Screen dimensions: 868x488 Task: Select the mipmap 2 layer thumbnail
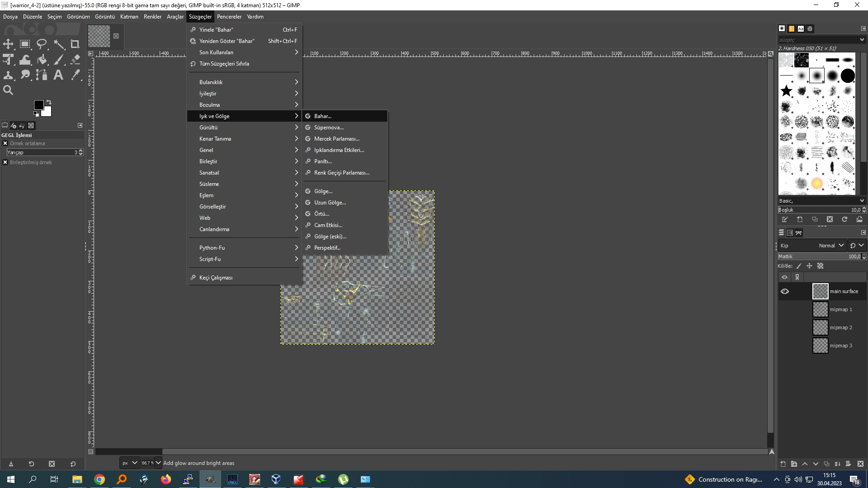[820, 327]
